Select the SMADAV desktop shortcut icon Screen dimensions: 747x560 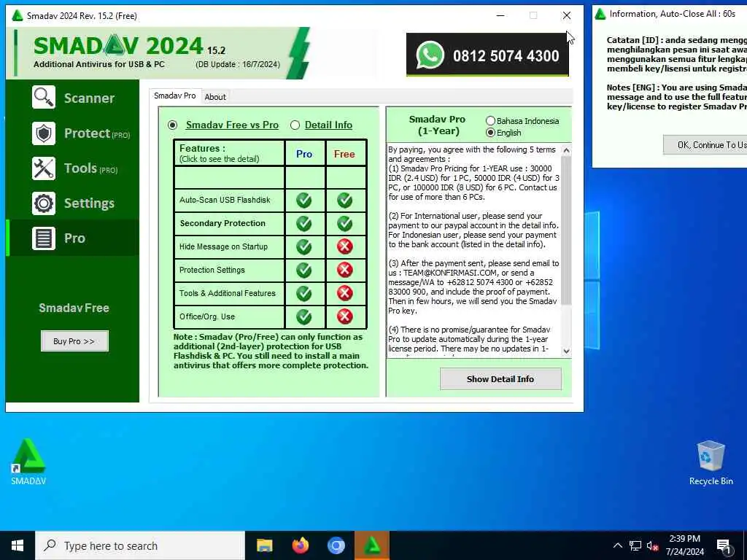click(28, 461)
